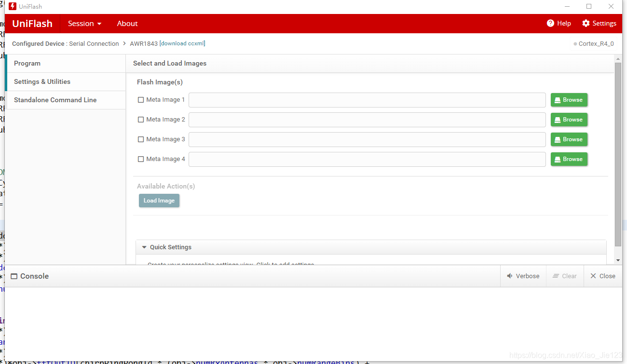Image resolution: width=627 pixels, height=364 pixels.
Task: Check the Meta Image 1 checkbox
Action: point(141,100)
